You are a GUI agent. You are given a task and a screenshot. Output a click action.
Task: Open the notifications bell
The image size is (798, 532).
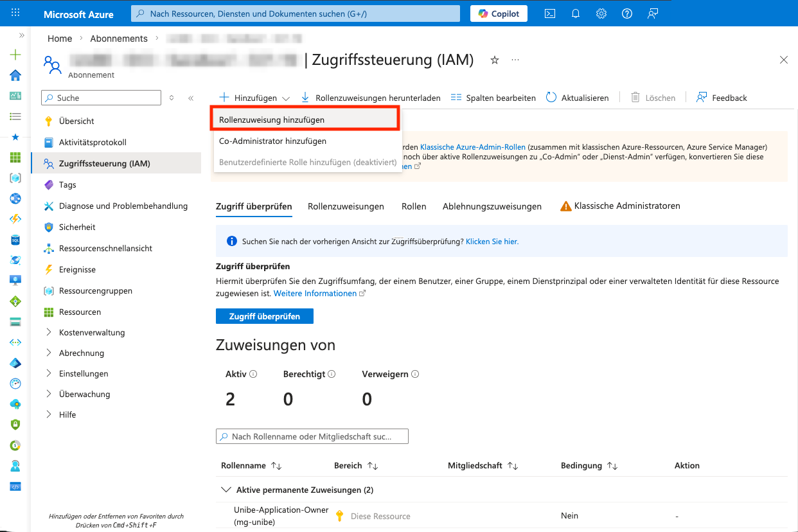point(576,13)
